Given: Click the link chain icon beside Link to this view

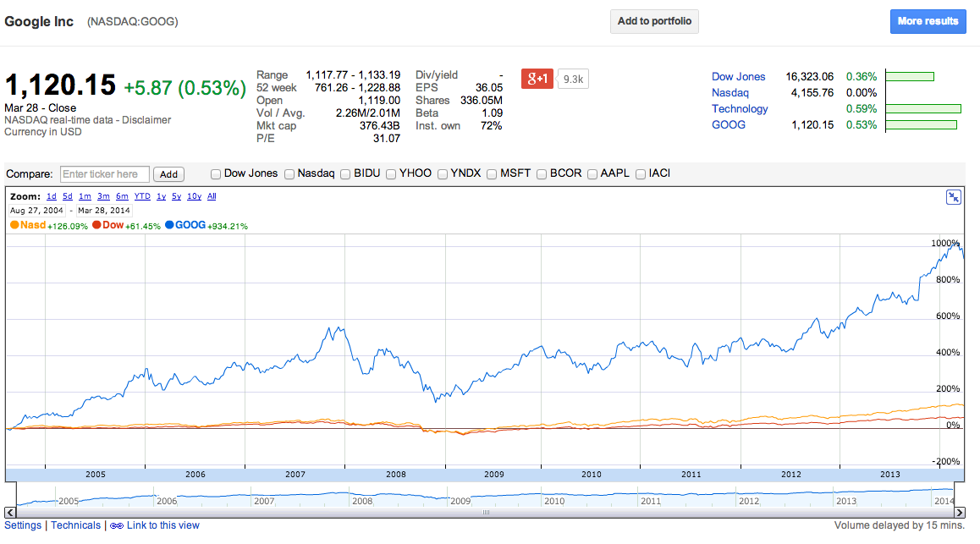Looking at the screenshot, I should tap(117, 526).
